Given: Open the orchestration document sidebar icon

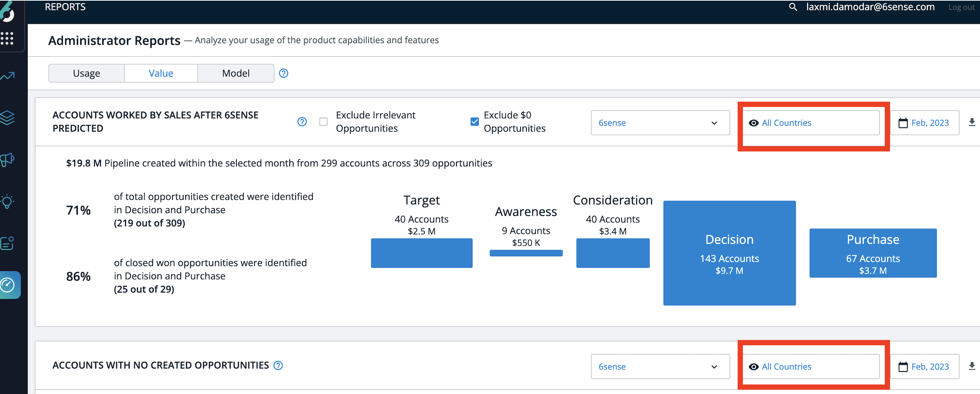Looking at the screenshot, I should (x=7, y=243).
